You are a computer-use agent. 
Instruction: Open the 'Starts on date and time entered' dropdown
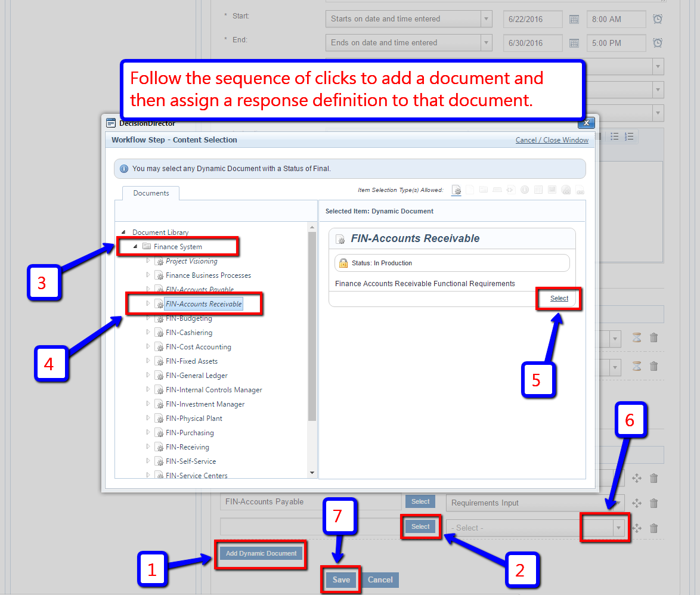[x=486, y=18]
